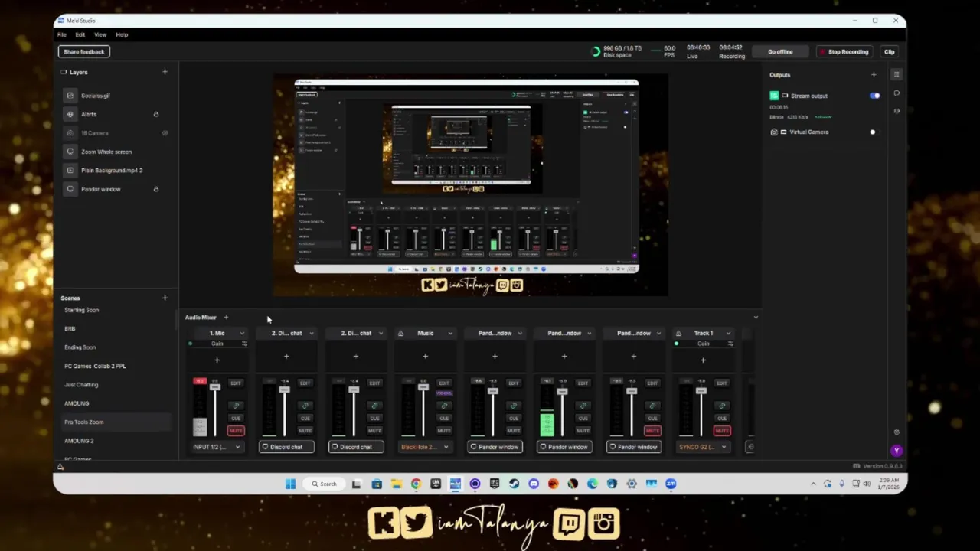Click the Go offline button
The image size is (980, 551).
(780, 51)
